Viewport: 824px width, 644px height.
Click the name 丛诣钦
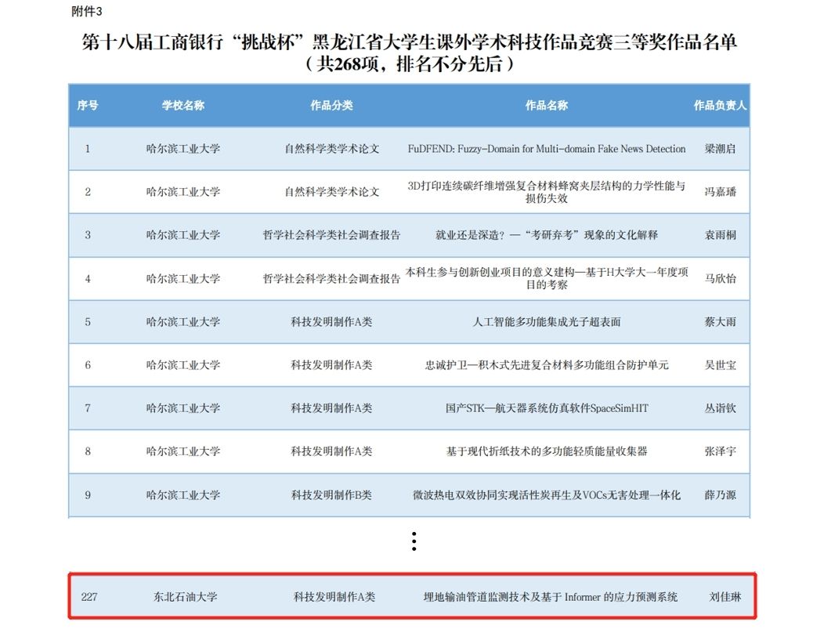720,408
